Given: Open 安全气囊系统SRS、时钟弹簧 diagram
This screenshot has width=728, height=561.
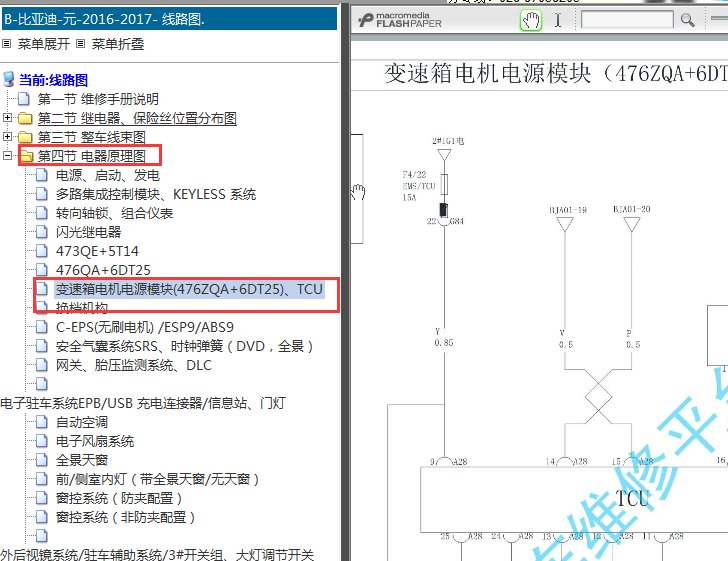Looking at the screenshot, I should point(184,346).
